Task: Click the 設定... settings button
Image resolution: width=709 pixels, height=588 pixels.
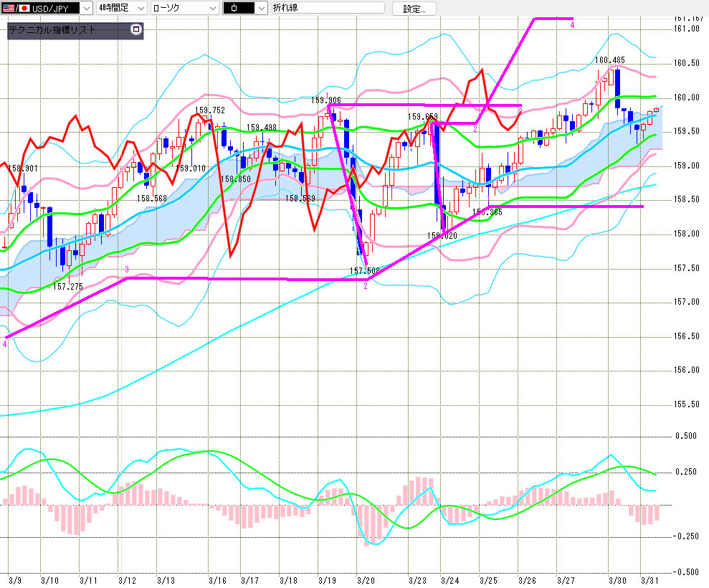Action: tap(414, 9)
